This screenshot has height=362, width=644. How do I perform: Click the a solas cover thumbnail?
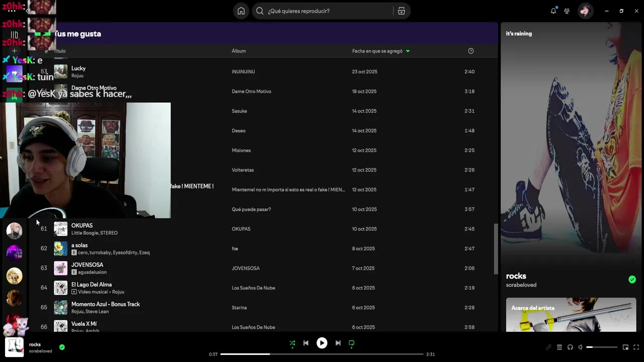point(60,249)
